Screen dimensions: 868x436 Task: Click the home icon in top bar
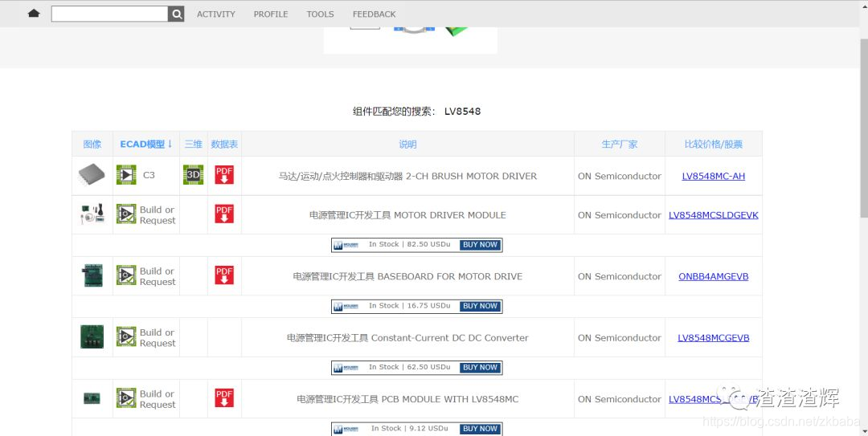coord(34,14)
